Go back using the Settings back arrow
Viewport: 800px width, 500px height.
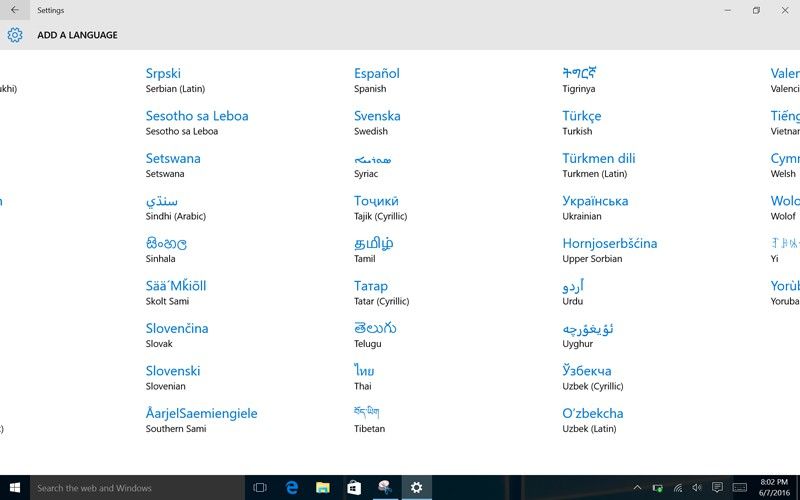pyautogui.click(x=15, y=10)
